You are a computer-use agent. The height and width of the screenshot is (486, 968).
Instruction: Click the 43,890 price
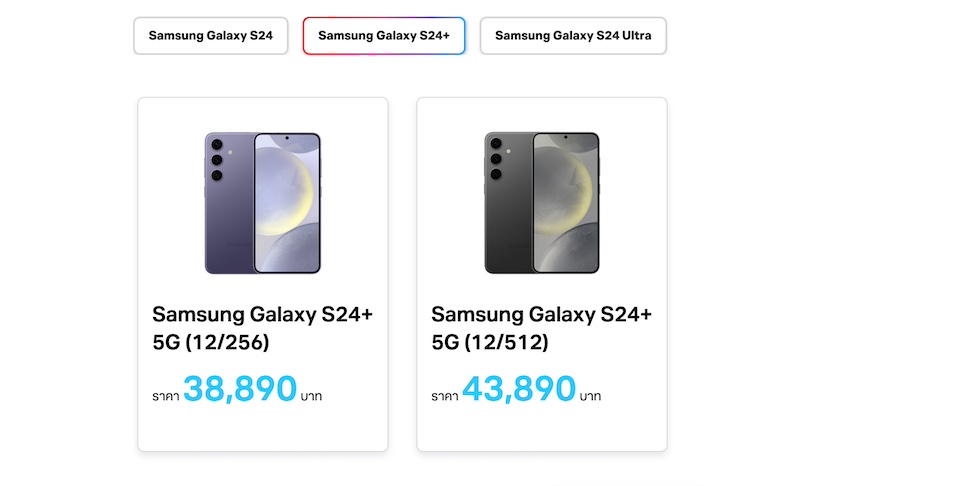tap(519, 389)
